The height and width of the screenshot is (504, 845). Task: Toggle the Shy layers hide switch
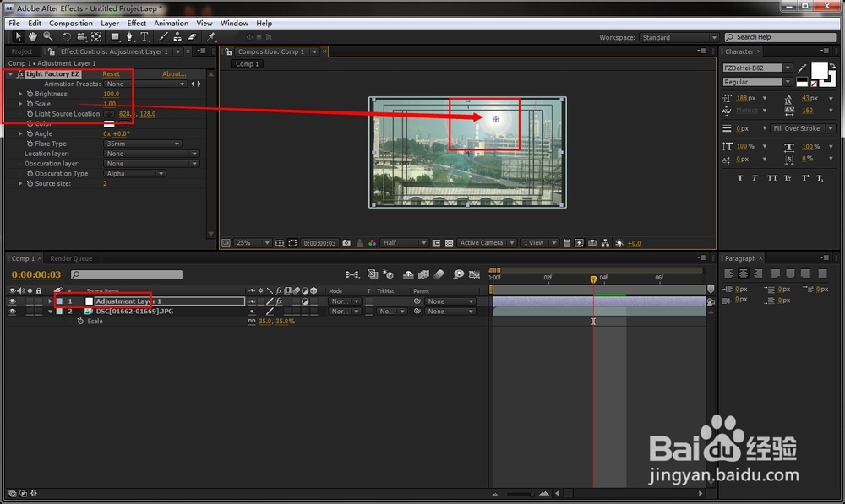pos(408,274)
